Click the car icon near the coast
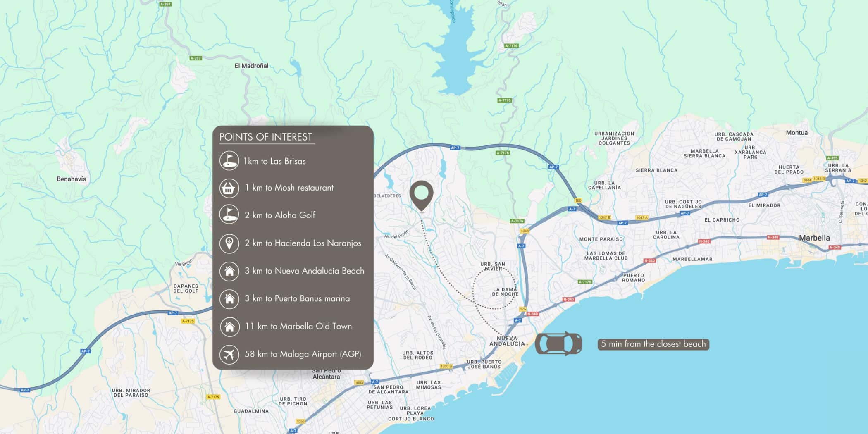The width and height of the screenshot is (868, 434). click(x=558, y=343)
